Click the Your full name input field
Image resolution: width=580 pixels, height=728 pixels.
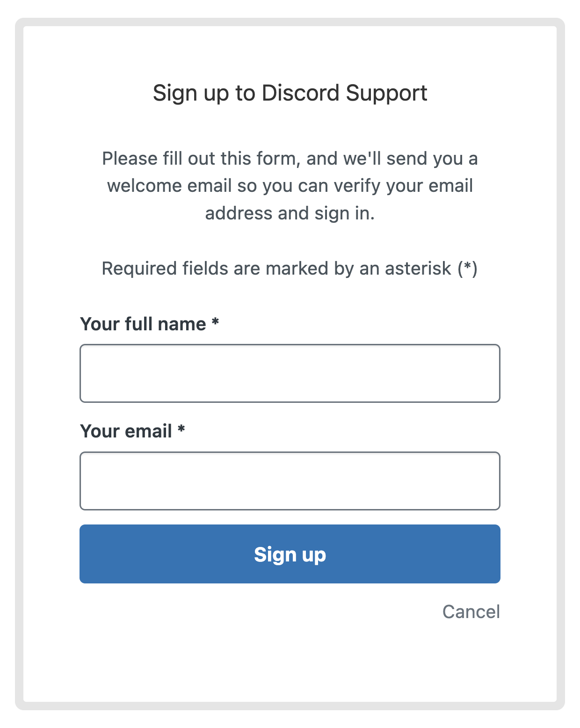tap(290, 373)
